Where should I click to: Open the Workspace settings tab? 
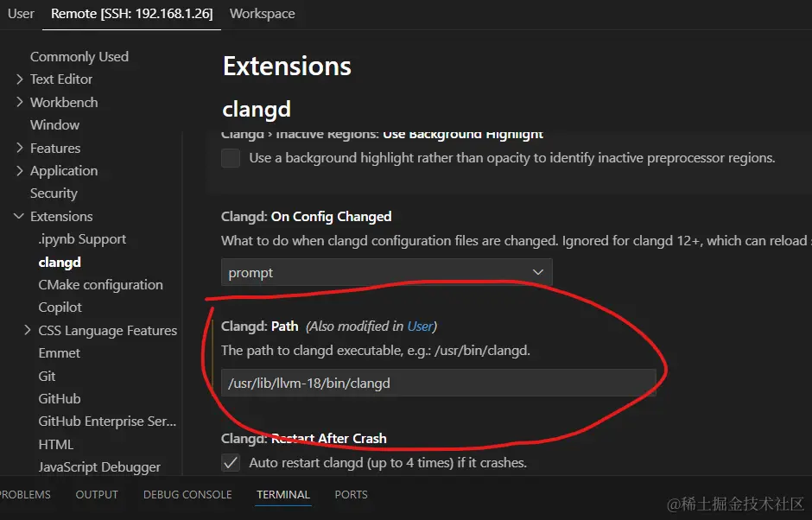(x=262, y=14)
